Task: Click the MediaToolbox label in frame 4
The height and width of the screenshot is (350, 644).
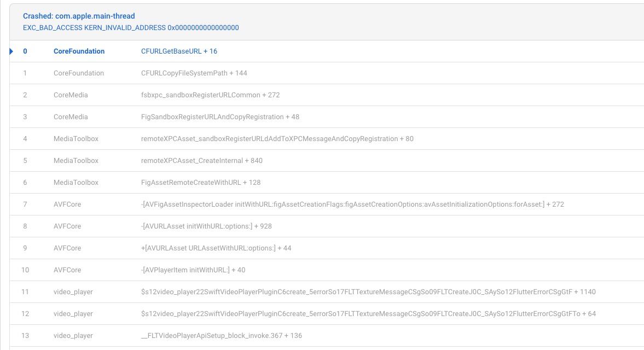Action: [x=76, y=139]
